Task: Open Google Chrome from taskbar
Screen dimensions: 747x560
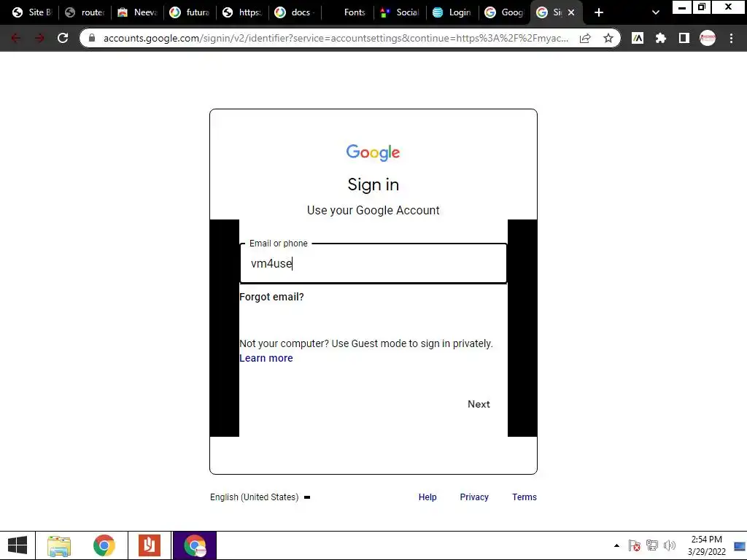Action: point(104,545)
